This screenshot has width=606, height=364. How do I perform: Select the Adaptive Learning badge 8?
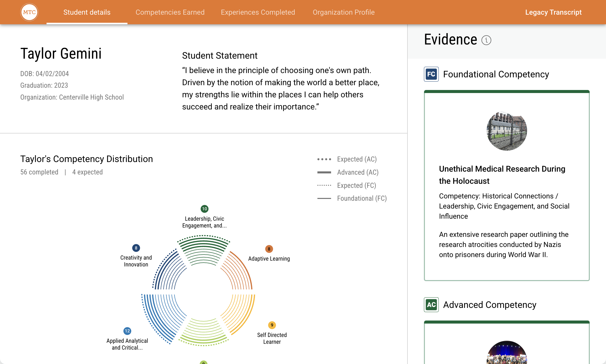click(269, 249)
